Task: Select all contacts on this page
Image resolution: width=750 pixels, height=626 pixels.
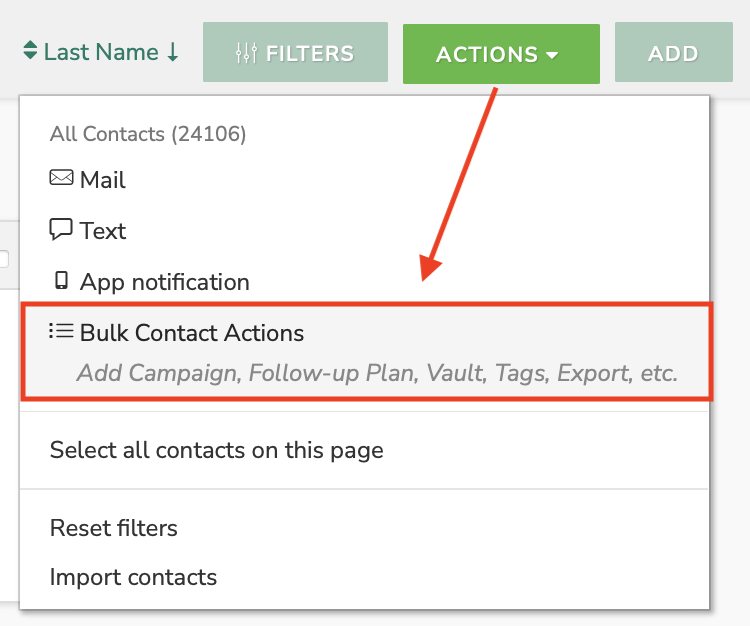Action: click(x=217, y=450)
